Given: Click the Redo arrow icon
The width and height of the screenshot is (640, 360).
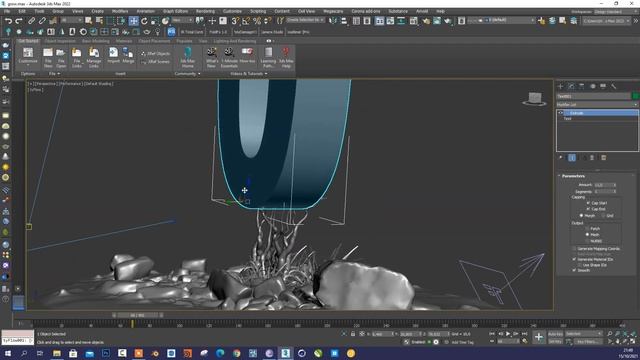Looking at the screenshot, I should coord(19,20).
